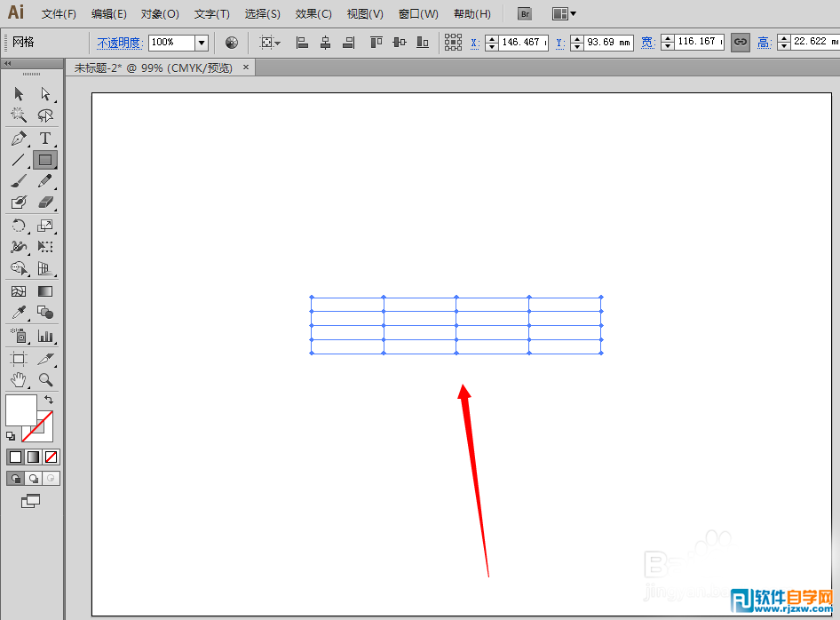Image resolution: width=840 pixels, height=620 pixels.
Task: Open the arrange documents dropdown
Action: tap(564, 14)
